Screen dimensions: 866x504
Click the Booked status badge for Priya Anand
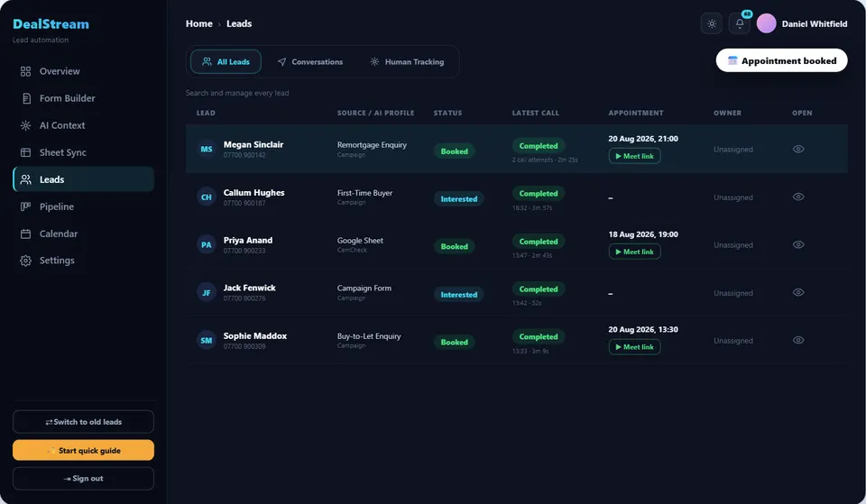454,247
